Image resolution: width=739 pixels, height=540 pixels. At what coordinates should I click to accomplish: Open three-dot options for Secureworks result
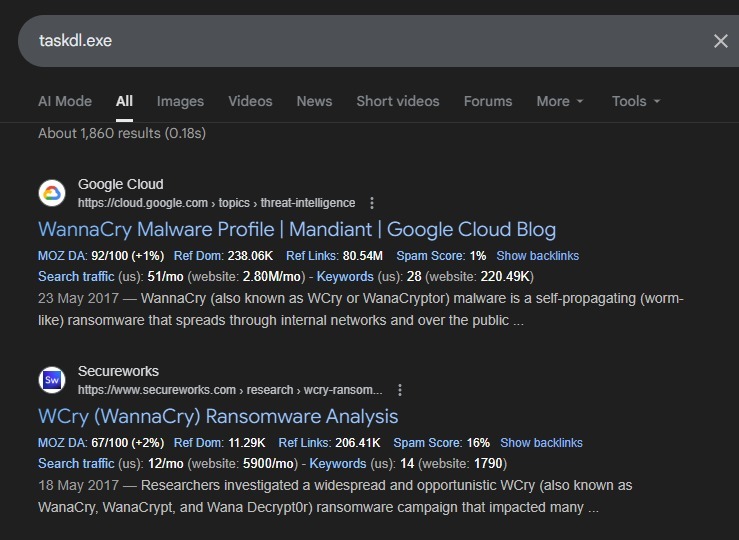click(399, 390)
